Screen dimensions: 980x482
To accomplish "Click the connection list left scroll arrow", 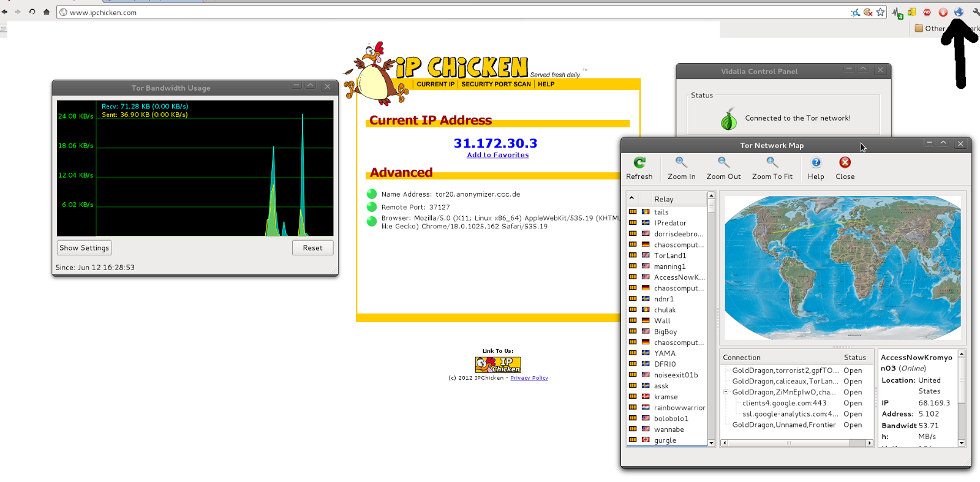I will (x=725, y=443).
